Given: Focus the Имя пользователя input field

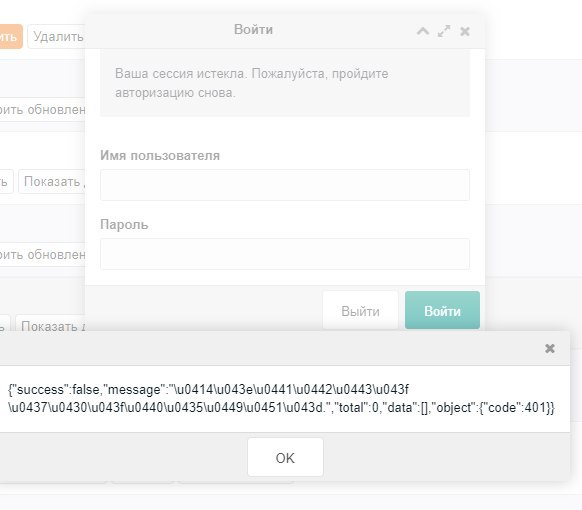Looking at the screenshot, I should pos(285,185).
